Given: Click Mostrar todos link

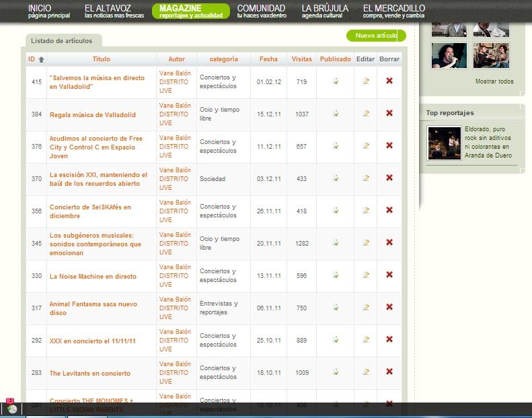Looking at the screenshot, I should 494,81.
